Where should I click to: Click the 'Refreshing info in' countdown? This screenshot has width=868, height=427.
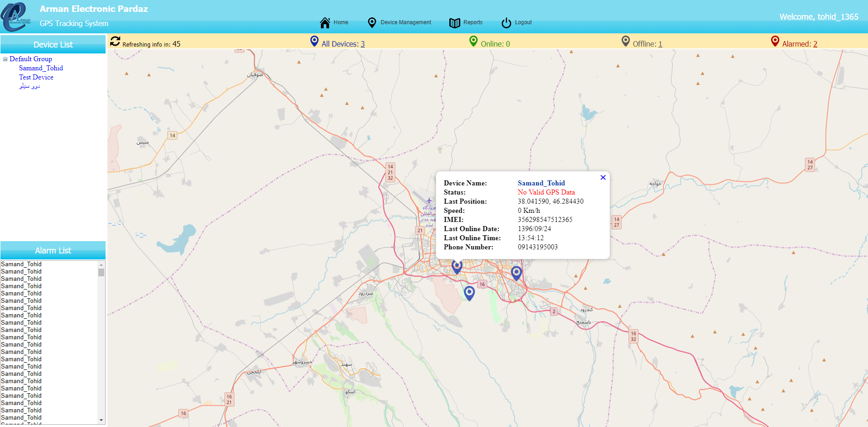[151, 44]
